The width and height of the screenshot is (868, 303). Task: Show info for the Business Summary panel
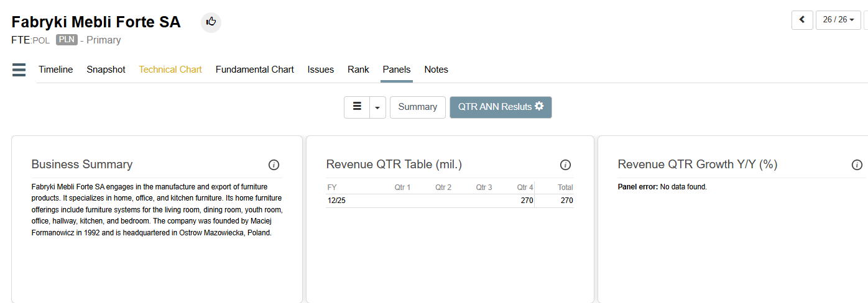coord(274,165)
